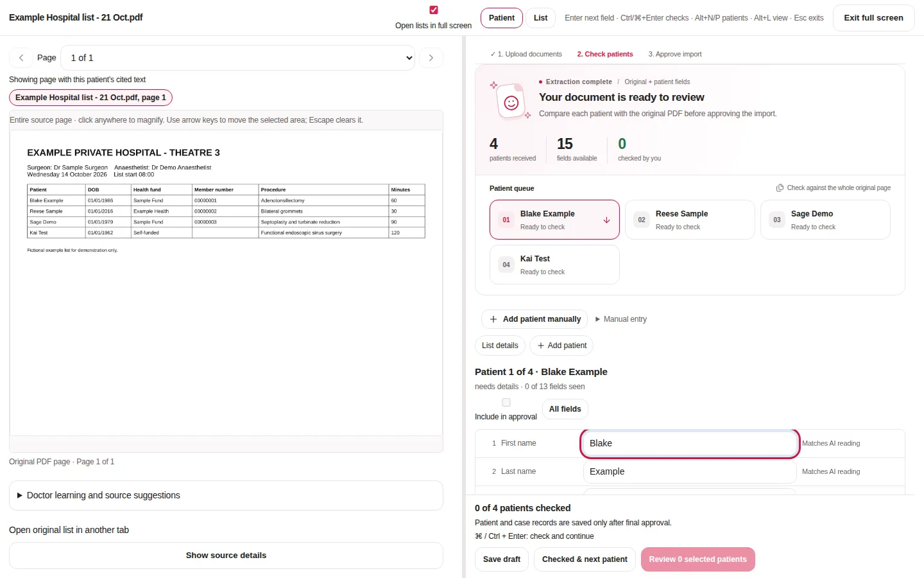This screenshot has height=578, width=924.
Task: Click the 'Patient 1 of 4 · Blake Example' heading
Action: click(x=541, y=372)
